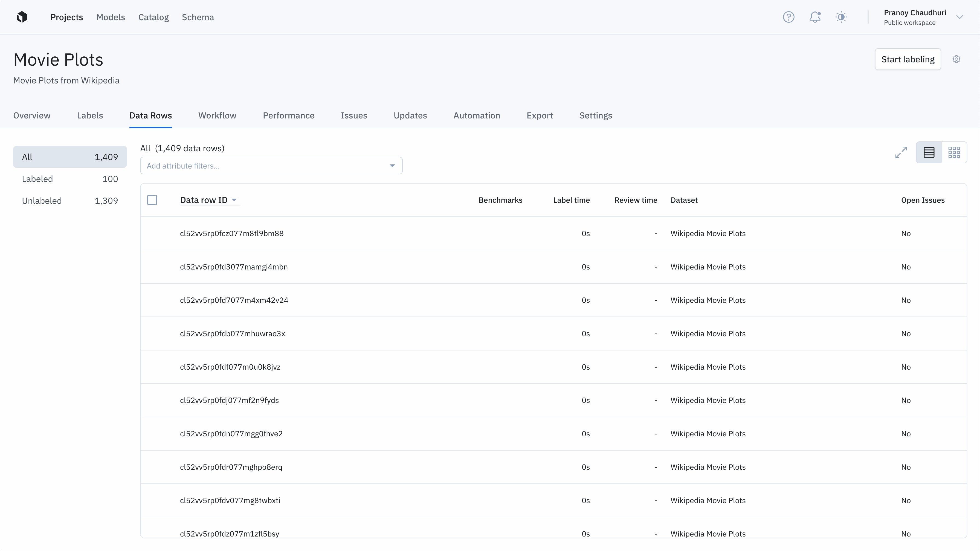Navigate to the Catalog page

(153, 17)
